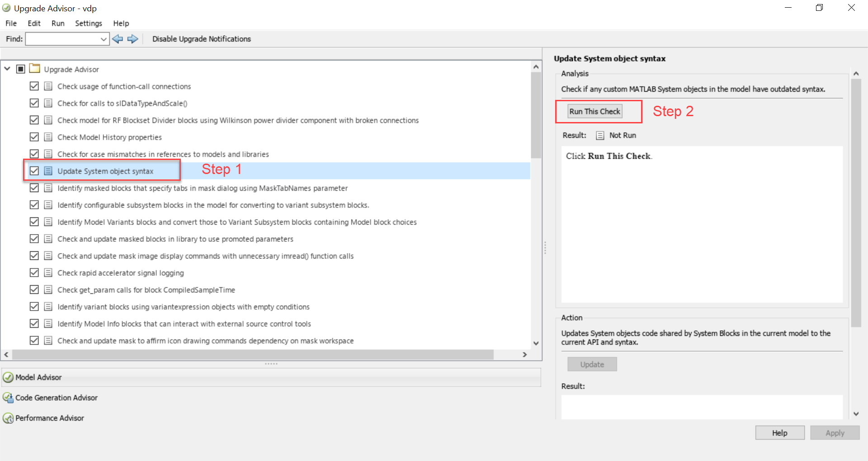Click the horizontal scrollbar of the check list
Image resolution: width=868 pixels, height=461 pixels.
[253, 355]
